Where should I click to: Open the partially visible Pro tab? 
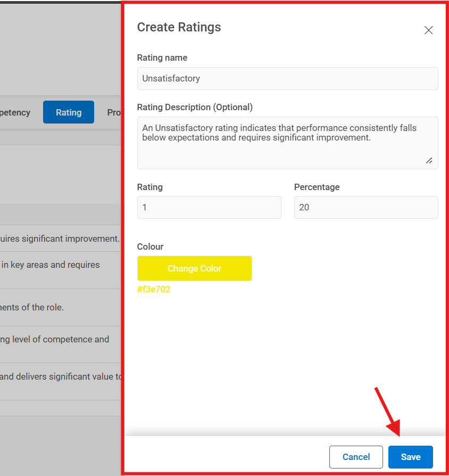tap(115, 112)
